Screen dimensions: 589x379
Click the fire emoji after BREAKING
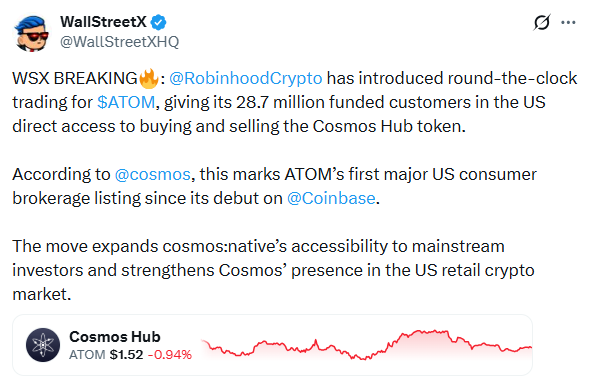pos(149,78)
